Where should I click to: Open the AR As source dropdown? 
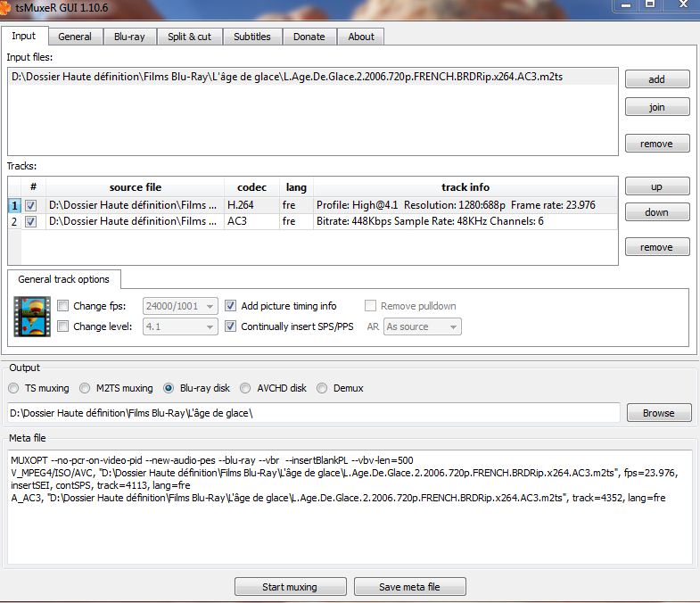pos(423,326)
